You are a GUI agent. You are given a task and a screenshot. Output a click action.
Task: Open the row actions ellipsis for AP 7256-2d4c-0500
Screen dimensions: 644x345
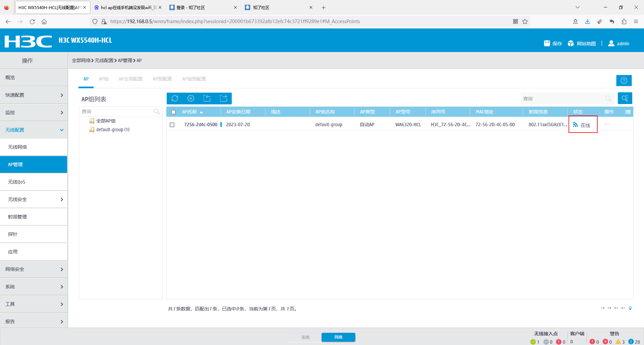pos(607,125)
